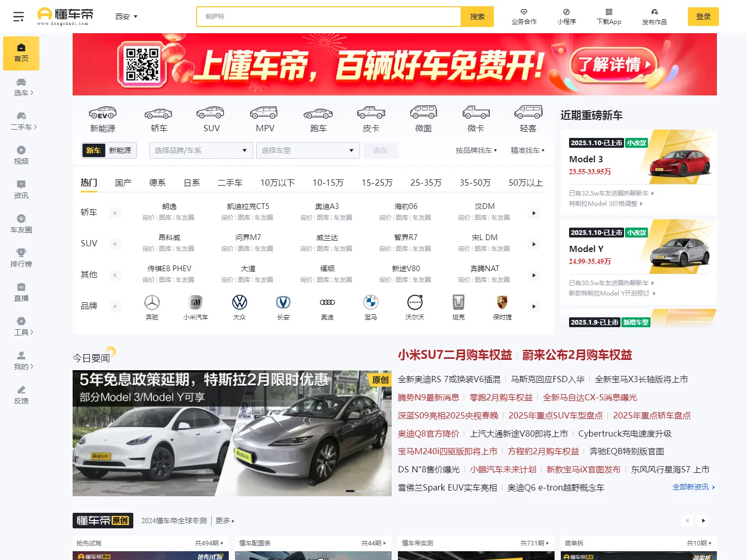Switch to 热门 tab

click(89, 183)
